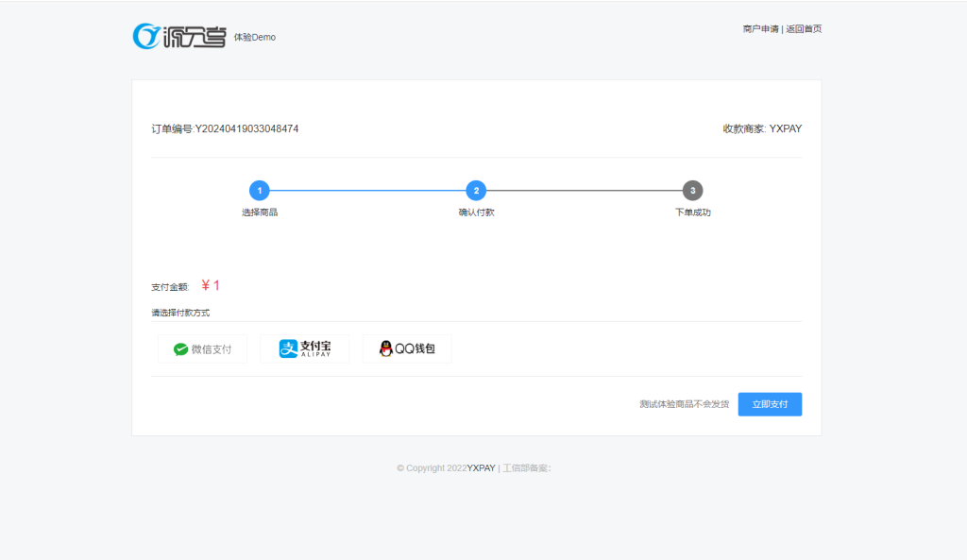Click the 下单成功 step label

click(692, 212)
